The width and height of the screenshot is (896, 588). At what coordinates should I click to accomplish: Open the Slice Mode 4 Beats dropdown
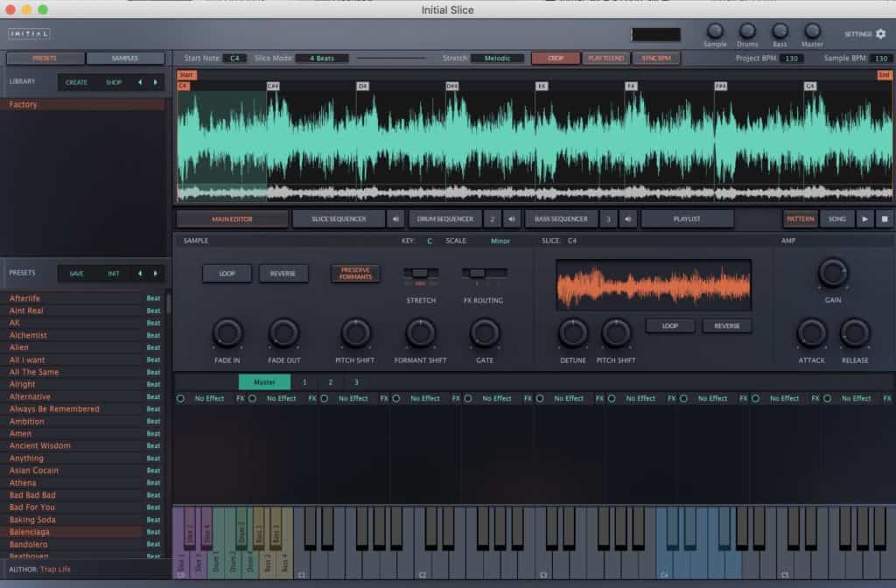pos(322,59)
